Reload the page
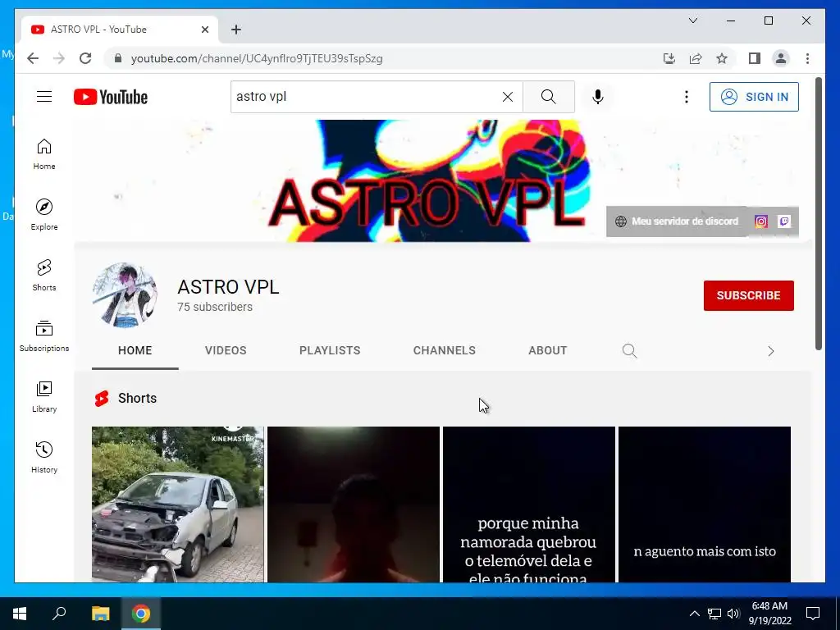The image size is (840, 630). click(x=85, y=58)
